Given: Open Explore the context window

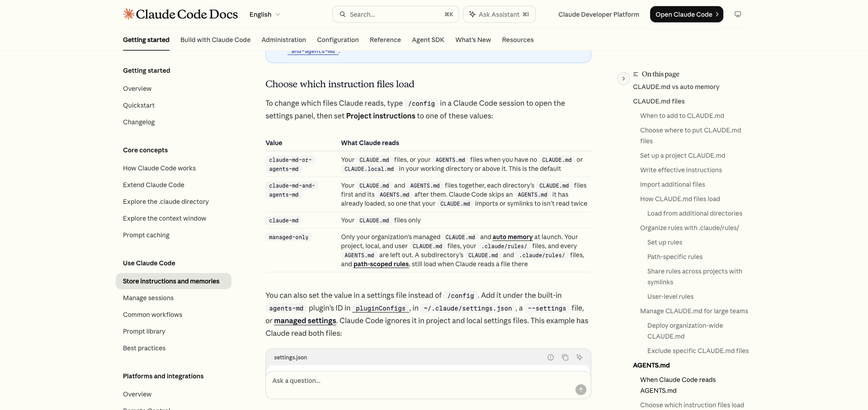Looking at the screenshot, I should pos(165,218).
